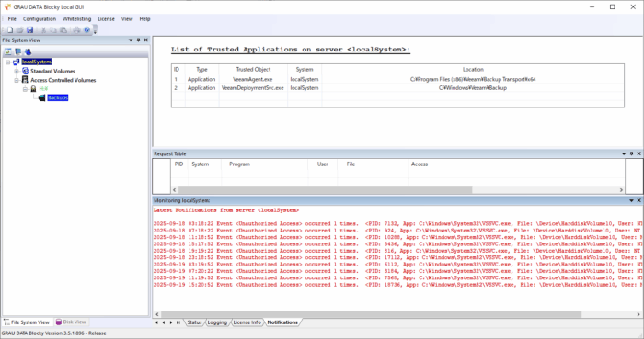Switch to the Disk View tab
Screen dimensions: 644x339
(x=71, y=322)
